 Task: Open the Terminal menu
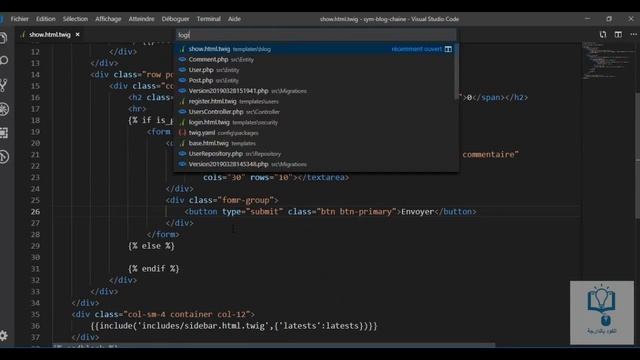pyautogui.click(x=209, y=19)
